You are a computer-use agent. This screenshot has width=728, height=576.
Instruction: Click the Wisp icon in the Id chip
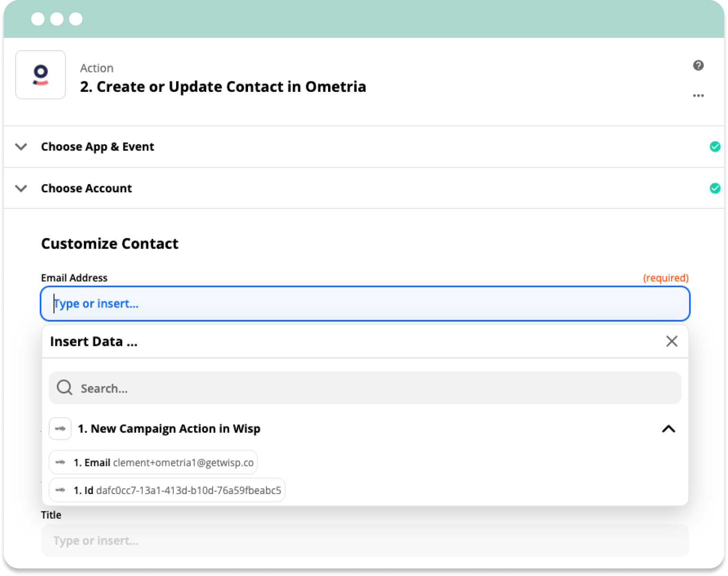pyautogui.click(x=61, y=490)
